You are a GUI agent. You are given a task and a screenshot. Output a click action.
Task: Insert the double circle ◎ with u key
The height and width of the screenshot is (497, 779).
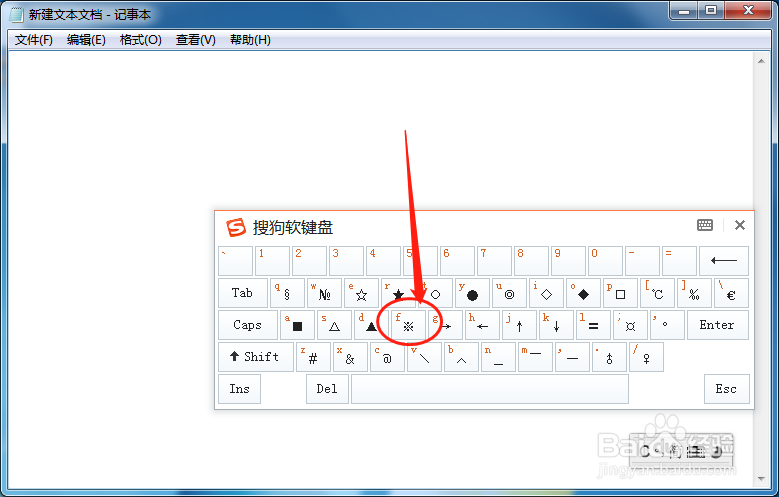[509, 293]
